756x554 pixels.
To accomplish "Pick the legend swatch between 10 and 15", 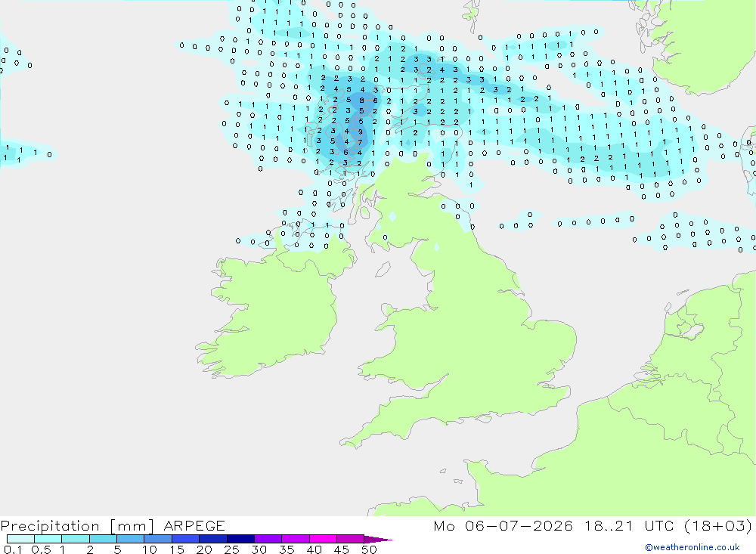I will point(158,539).
